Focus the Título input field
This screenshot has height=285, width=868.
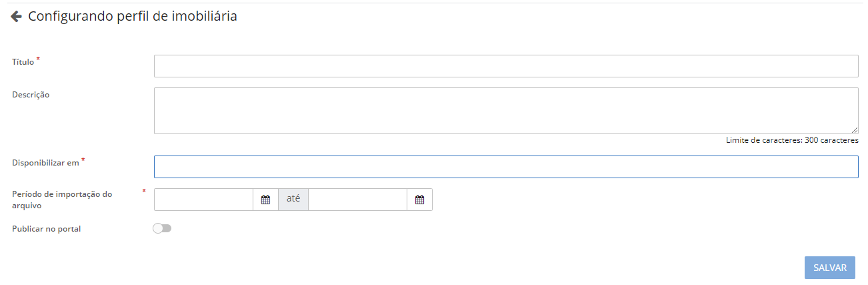(505, 66)
